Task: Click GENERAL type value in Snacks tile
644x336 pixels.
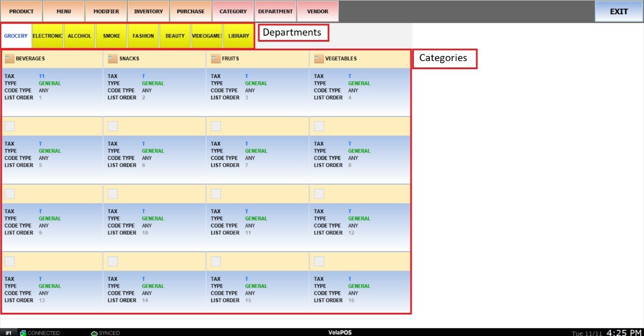Action: [153, 83]
